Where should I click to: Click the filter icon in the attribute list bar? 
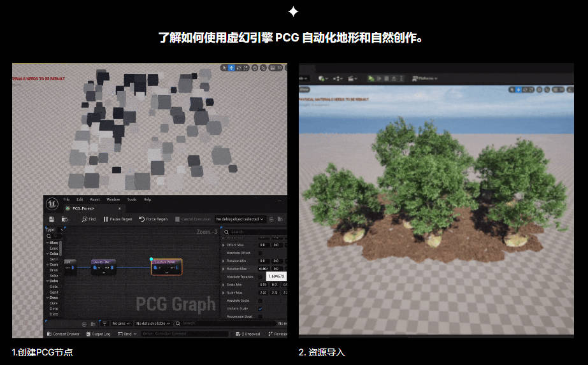point(104,324)
